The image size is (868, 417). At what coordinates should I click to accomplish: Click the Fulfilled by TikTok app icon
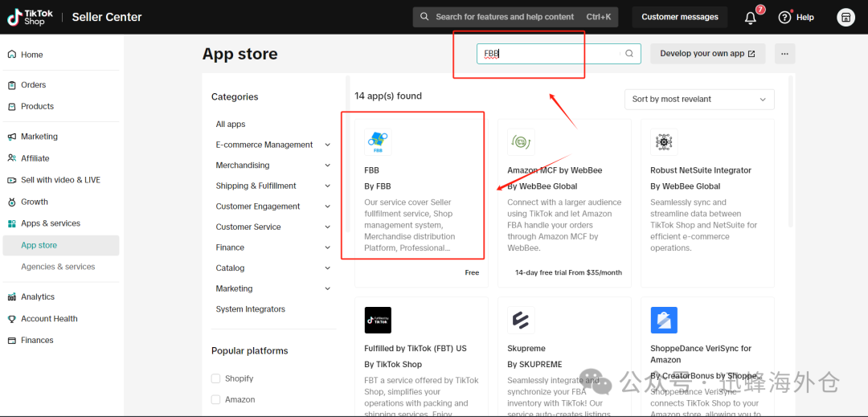(x=378, y=321)
